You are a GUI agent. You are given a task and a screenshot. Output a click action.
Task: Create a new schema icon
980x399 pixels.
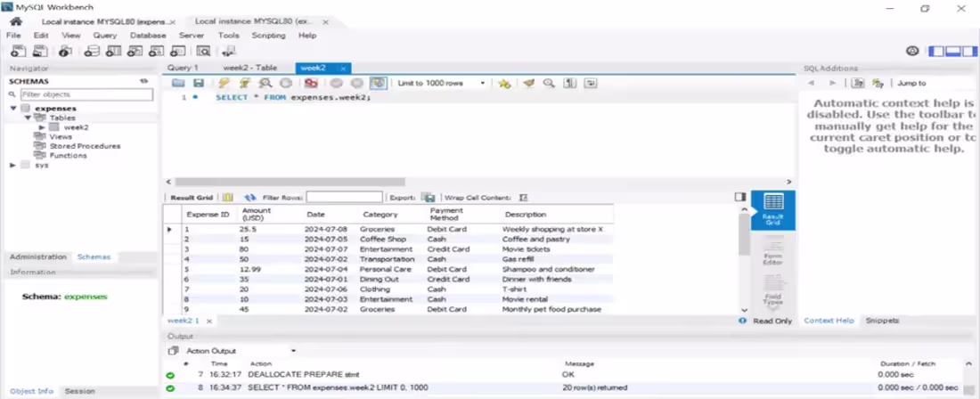92,51
